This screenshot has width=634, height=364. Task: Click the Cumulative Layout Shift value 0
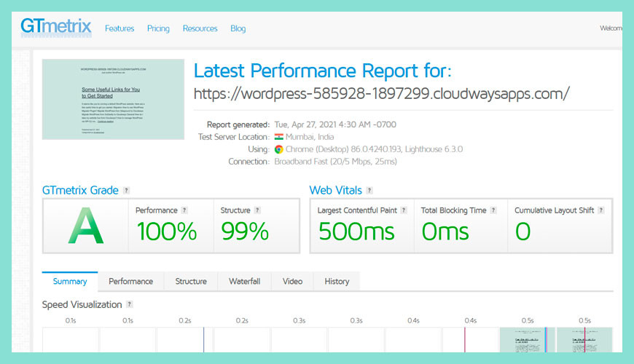click(x=523, y=232)
